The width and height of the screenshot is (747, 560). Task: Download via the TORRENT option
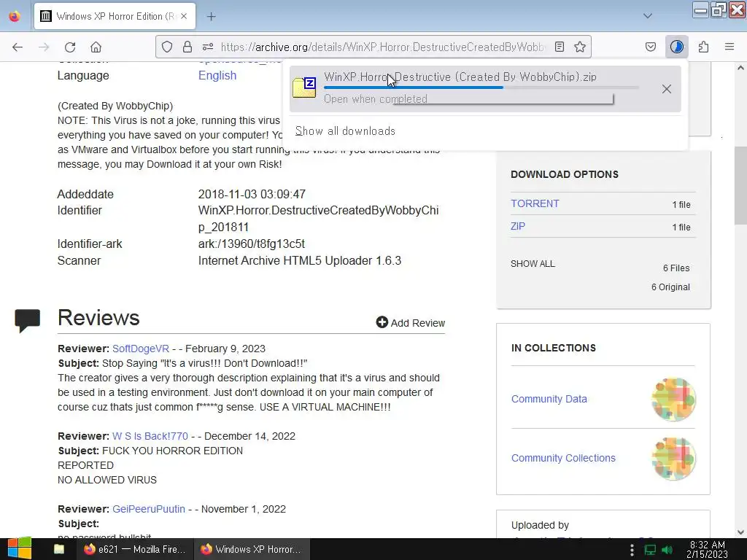(x=535, y=203)
